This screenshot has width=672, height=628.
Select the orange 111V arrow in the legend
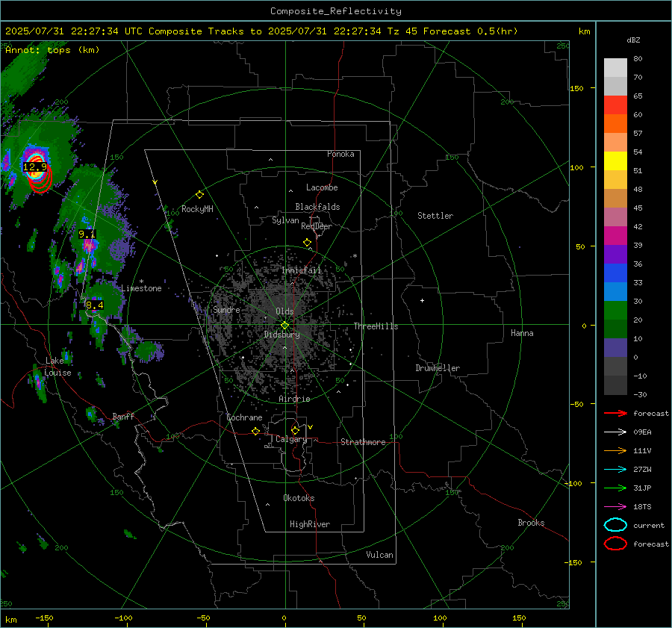[615, 450]
